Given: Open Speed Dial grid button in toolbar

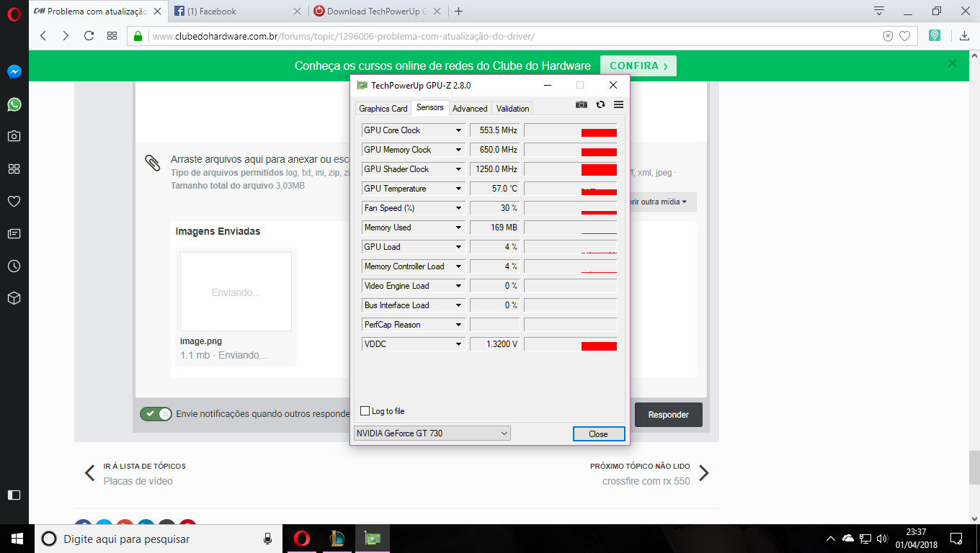Looking at the screenshot, I should [112, 35].
